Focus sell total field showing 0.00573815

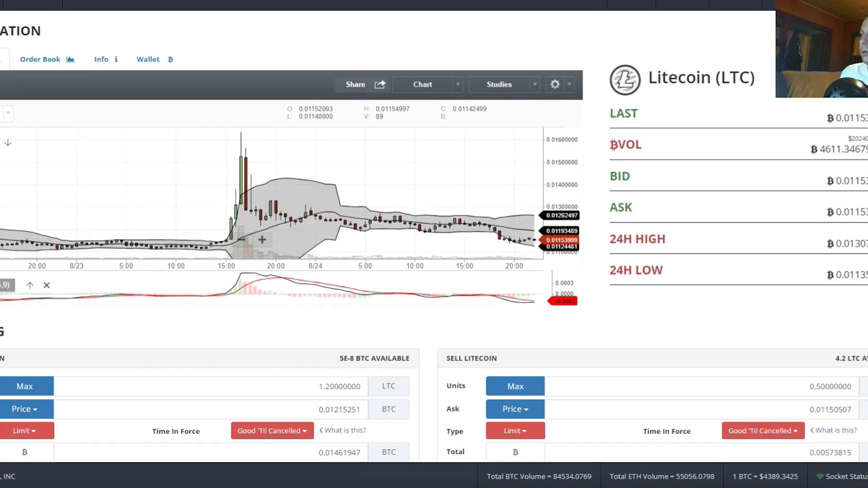701,452
